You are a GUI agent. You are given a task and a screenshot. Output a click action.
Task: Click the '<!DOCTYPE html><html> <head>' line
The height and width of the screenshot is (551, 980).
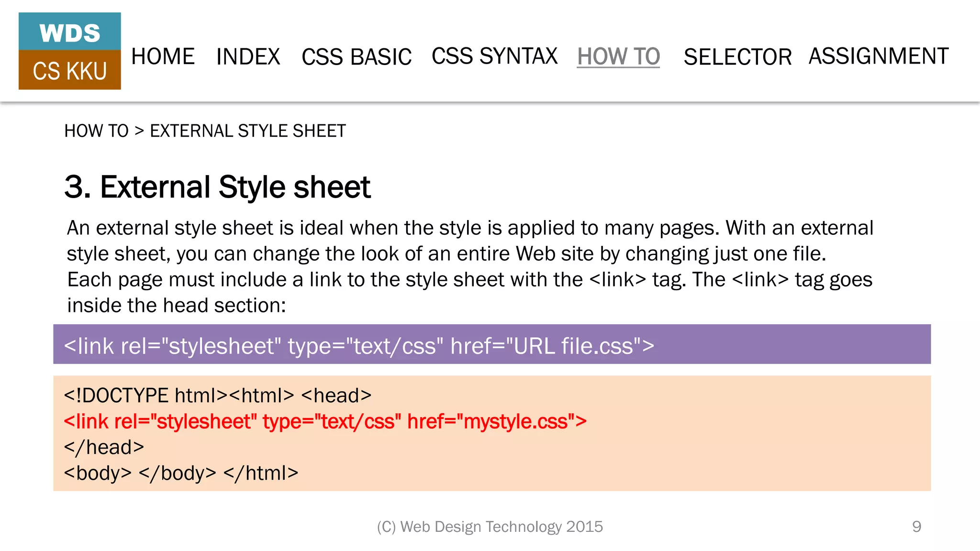click(x=218, y=396)
